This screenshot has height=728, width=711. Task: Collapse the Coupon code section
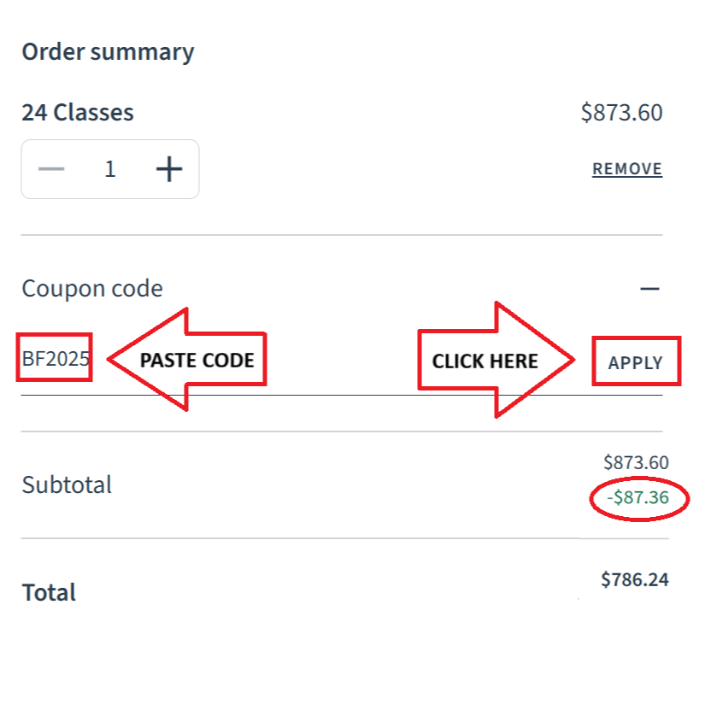(x=649, y=289)
